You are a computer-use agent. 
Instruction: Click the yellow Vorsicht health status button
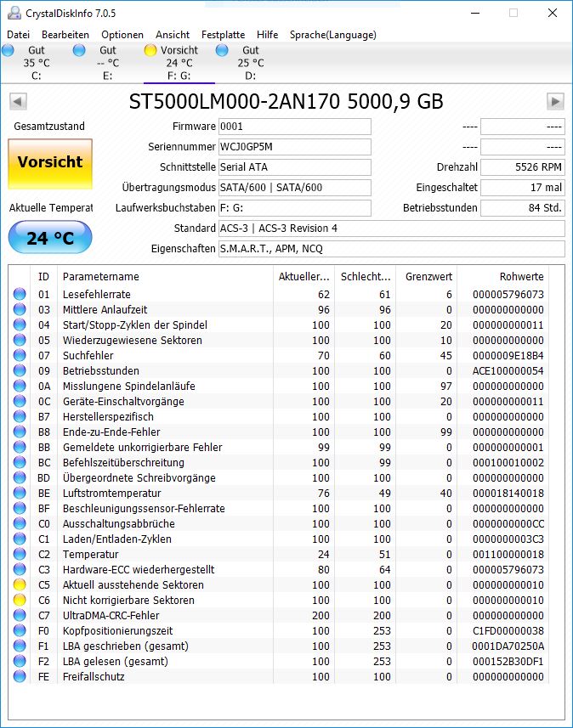point(50,164)
